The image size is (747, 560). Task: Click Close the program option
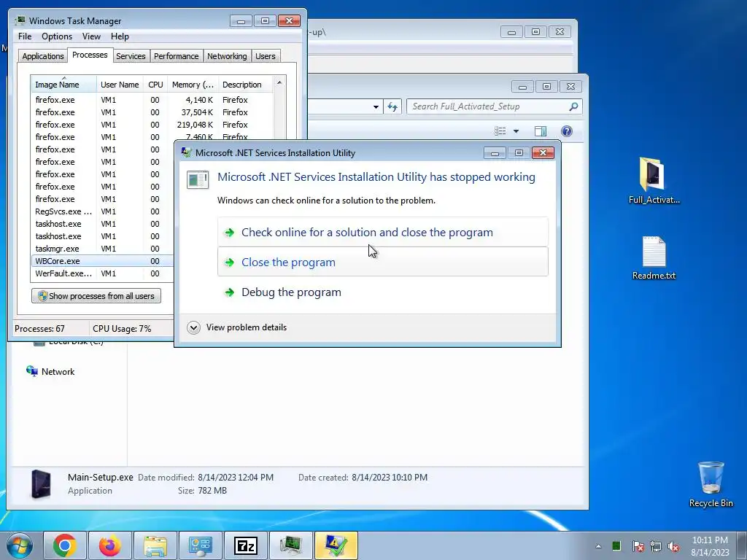382,262
